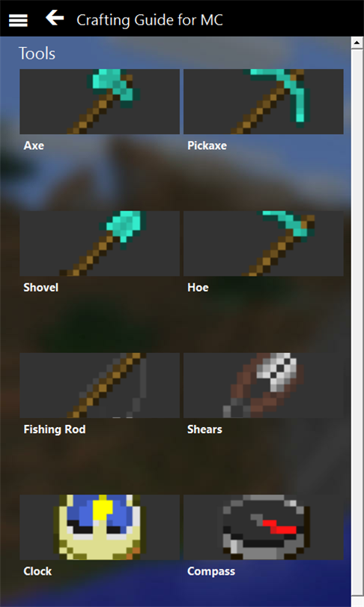Viewport: 364px width, 607px height.
Task: Click the Clock text label
Action: [x=37, y=571]
